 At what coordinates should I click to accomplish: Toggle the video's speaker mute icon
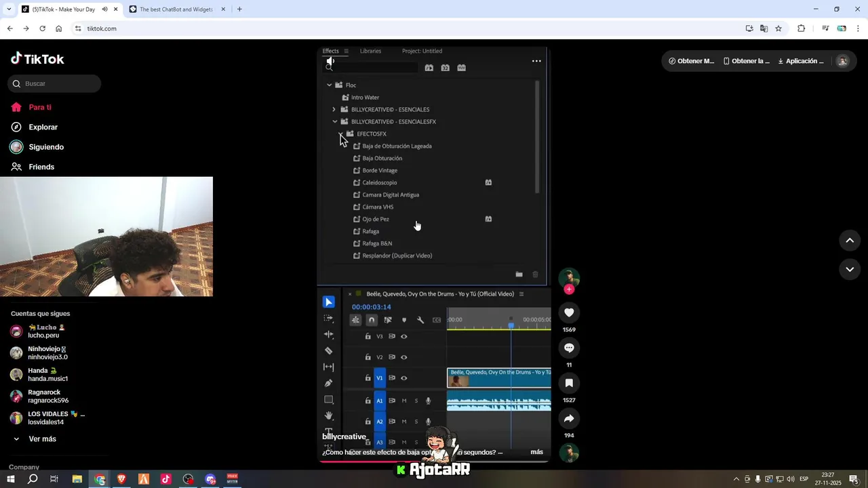[330, 60]
